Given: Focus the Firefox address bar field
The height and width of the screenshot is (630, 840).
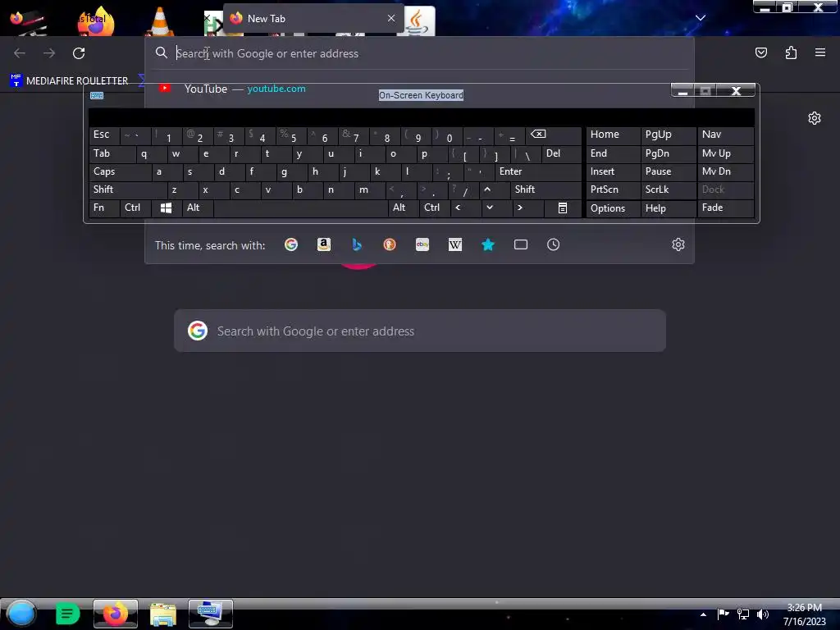Looking at the screenshot, I should 419,53.
